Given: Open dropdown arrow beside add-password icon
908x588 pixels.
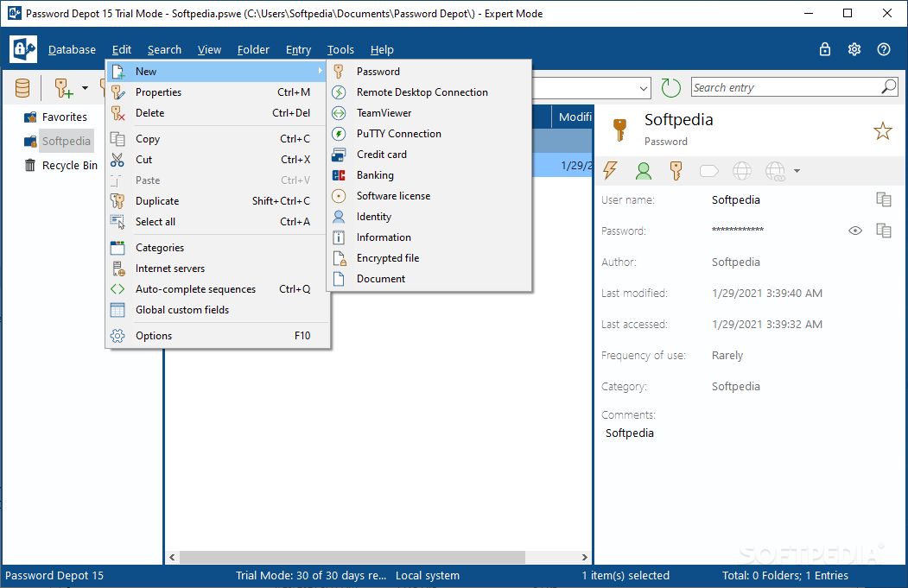Looking at the screenshot, I should pyautogui.click(x=86, y=88).
